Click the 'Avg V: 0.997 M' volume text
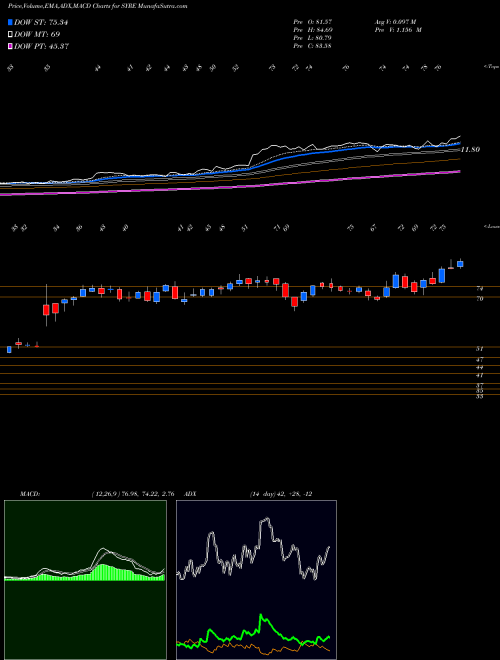 (398, 21)
